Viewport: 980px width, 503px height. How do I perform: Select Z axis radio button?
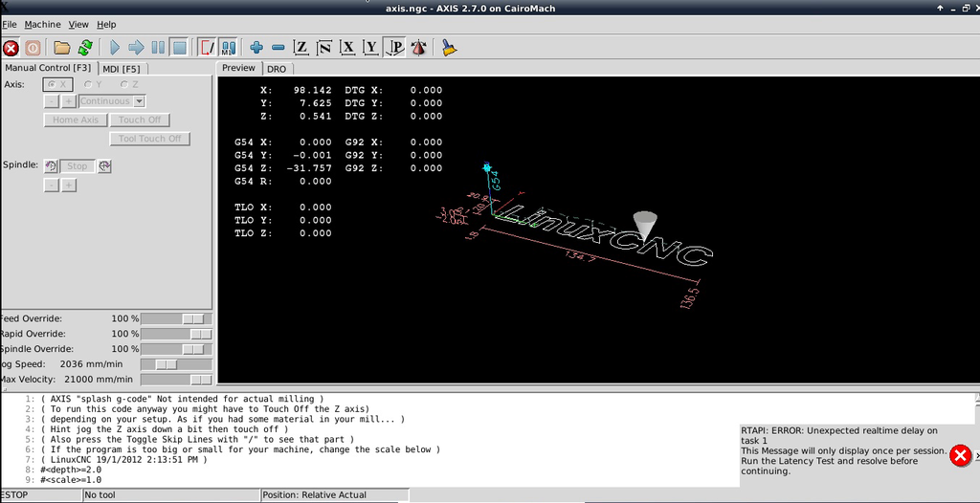click(129, 84)
